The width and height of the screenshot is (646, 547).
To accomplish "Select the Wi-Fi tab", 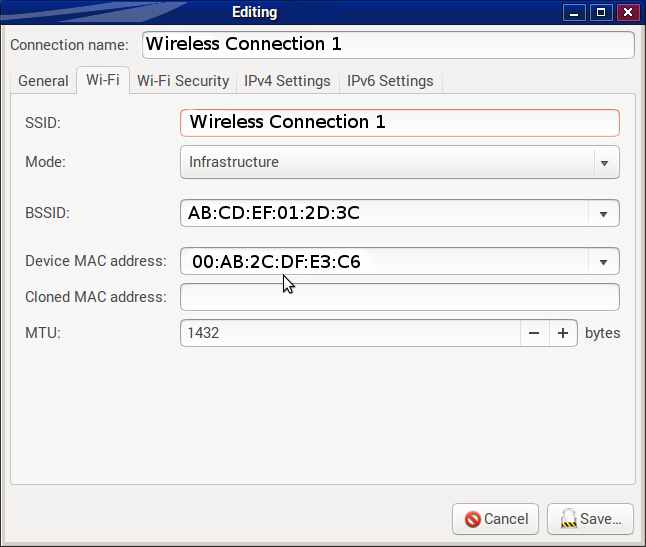I will 103,81.
